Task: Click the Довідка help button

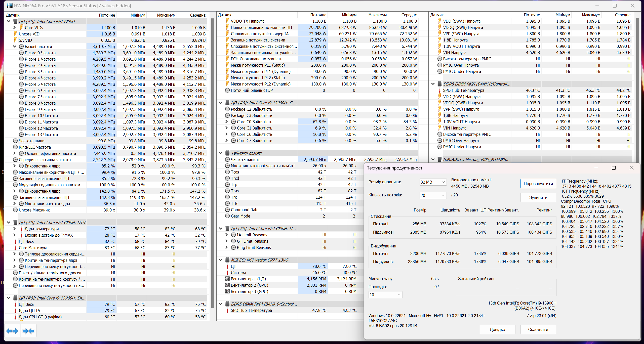Action: [497, 329]
